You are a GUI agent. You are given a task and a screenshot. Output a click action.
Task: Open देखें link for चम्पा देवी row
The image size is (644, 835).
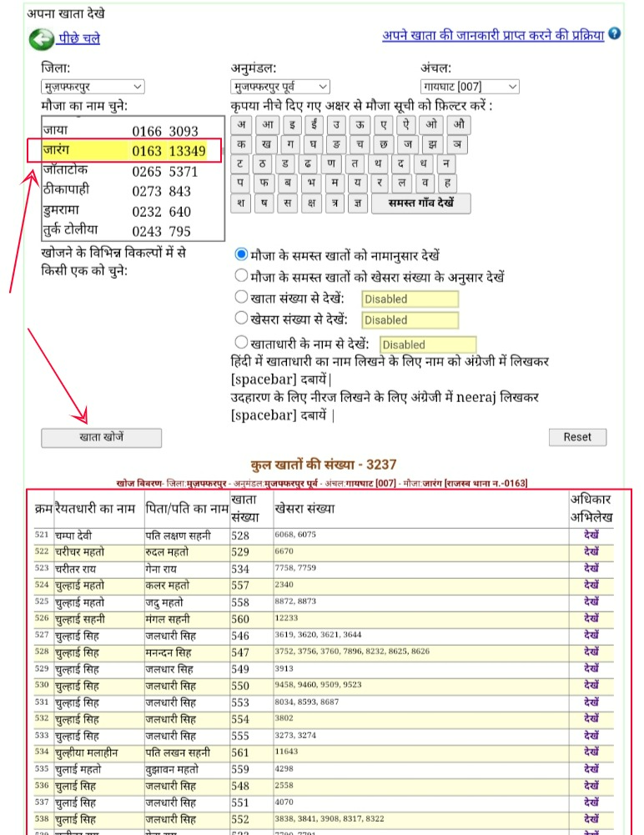coord(591,533)
